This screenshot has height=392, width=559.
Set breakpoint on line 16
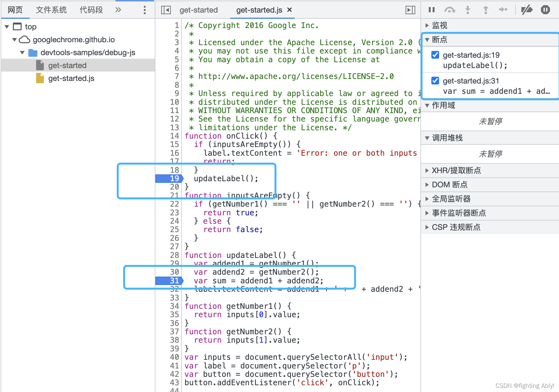tap(174, 153)
